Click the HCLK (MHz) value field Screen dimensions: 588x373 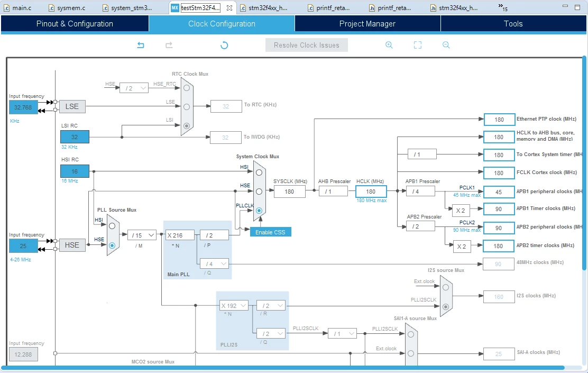tap(371, 192)
